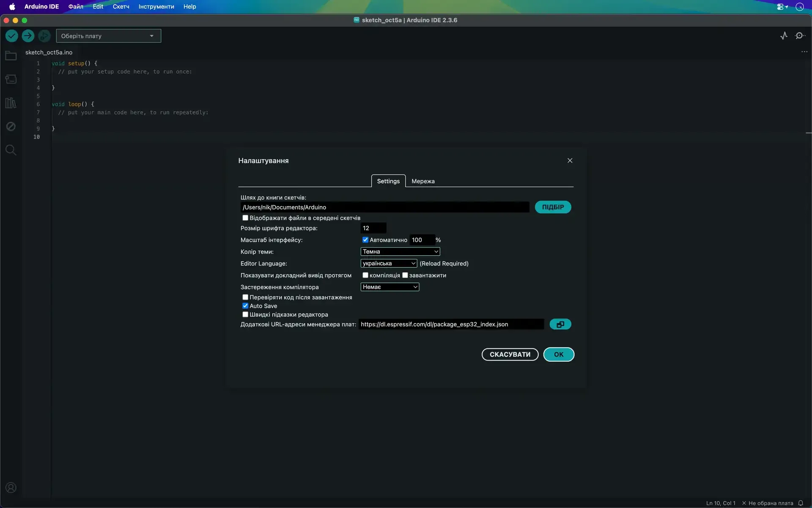The width and height of the screenshot is (812, 508).
Task: Enable the 'компіляція' verbose output checkbox
Action: pyautogui.click(x=365, y=275)
